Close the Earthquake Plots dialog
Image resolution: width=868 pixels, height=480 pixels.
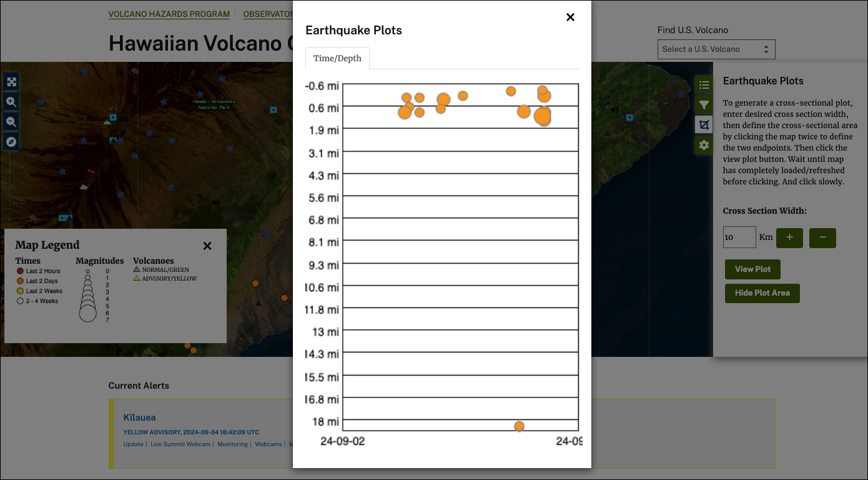(x=570, y=17)
